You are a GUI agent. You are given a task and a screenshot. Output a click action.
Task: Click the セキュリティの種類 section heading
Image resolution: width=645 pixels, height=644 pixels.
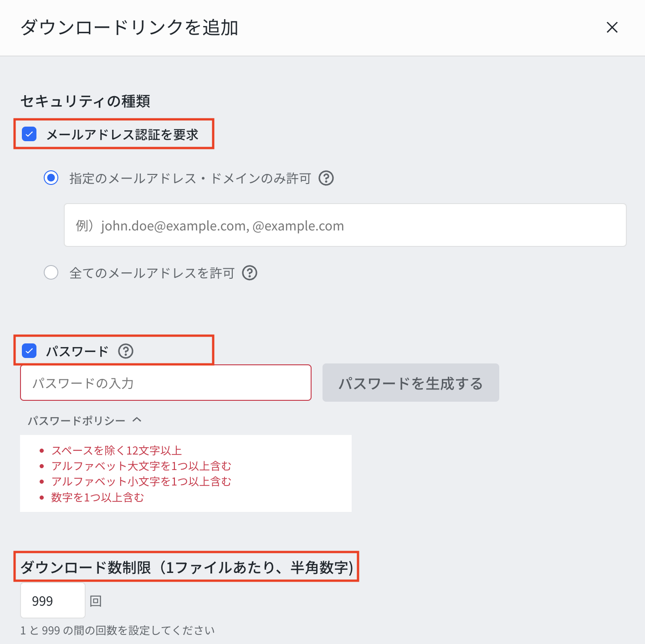pyautogui.click(x=85, y=101)
